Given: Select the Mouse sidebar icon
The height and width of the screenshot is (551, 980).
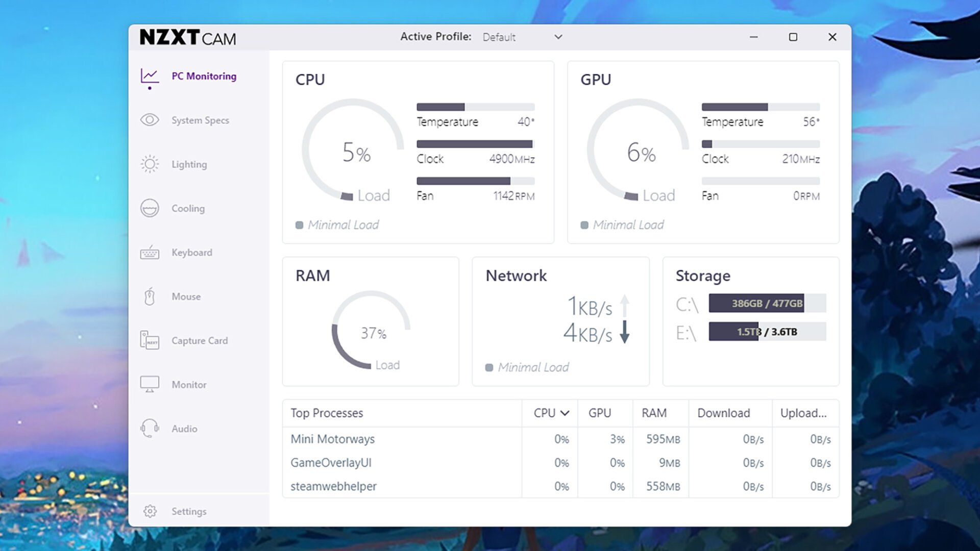Looking at the screenshot, I should click(150, 296).
